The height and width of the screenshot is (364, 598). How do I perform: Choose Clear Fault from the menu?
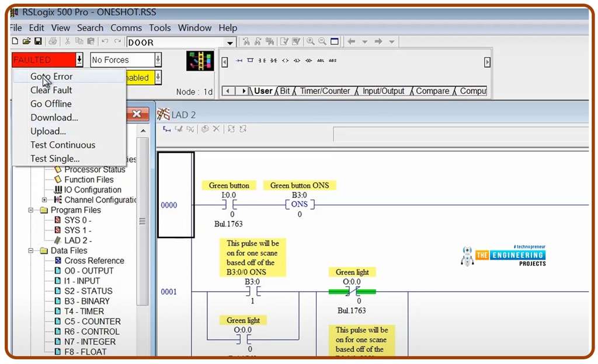pyautogui.click(x=51, y=90)
